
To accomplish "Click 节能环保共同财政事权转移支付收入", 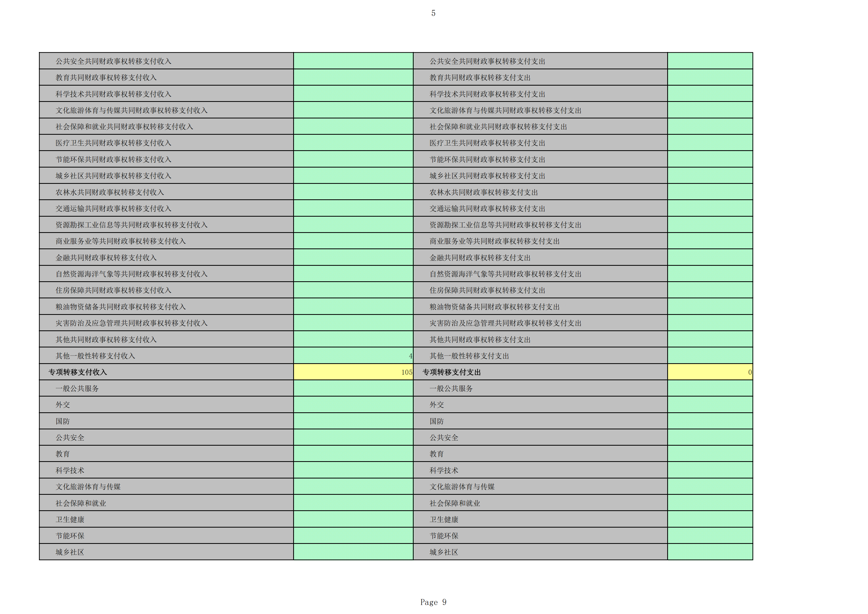I will [113, 160].
